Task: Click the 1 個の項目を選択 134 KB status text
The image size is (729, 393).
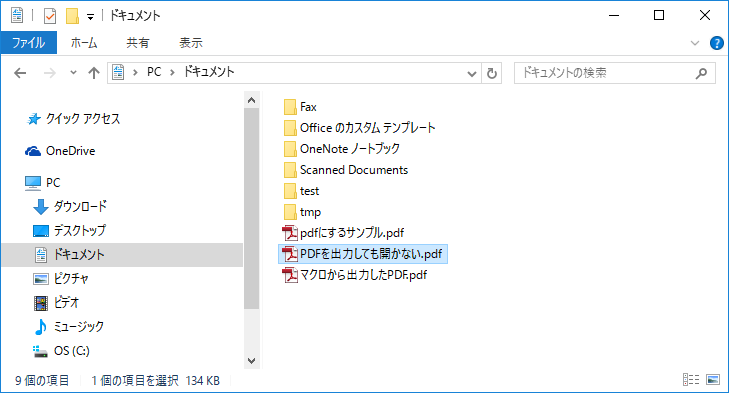Action: [155, 381]
